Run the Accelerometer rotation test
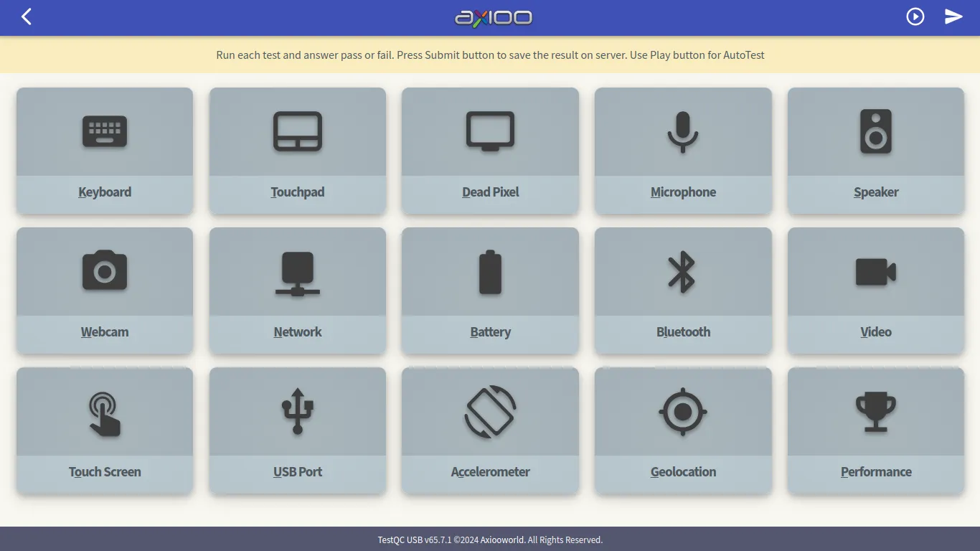Viewport: 980px width, 551px height. point(490,430)
